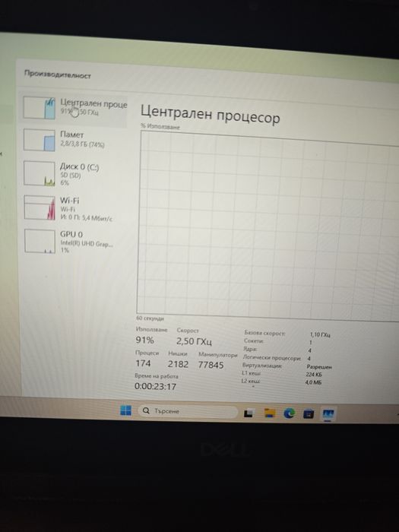Click the Нишки threads label

click(x=178, y=353)
